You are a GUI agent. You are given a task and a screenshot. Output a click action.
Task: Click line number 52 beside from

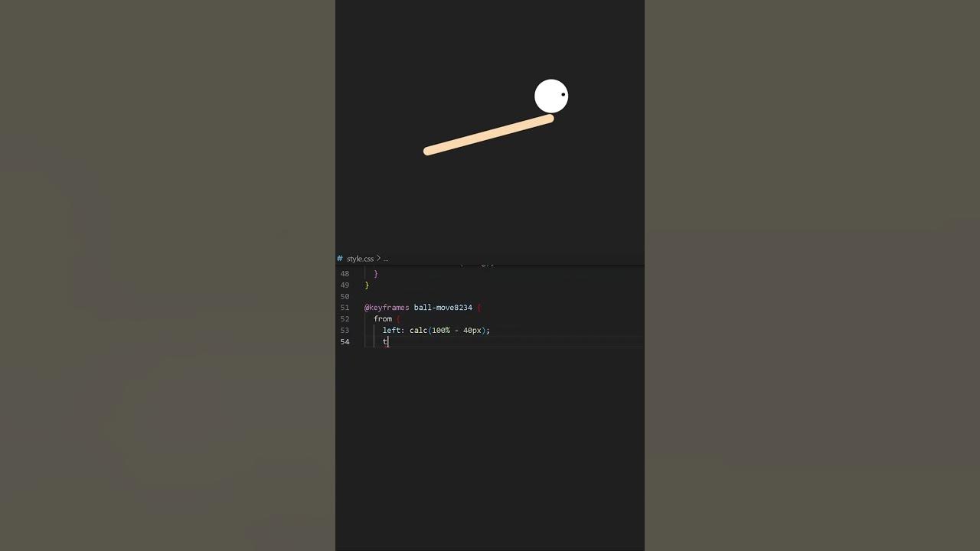345,319
